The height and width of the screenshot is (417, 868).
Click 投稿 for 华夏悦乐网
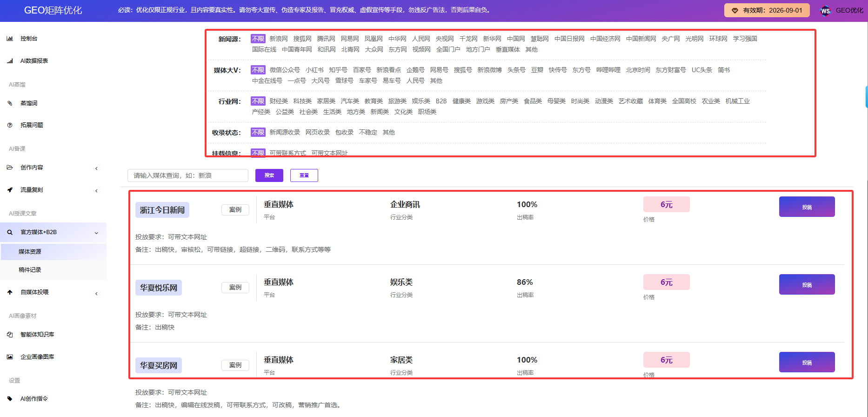807,285
